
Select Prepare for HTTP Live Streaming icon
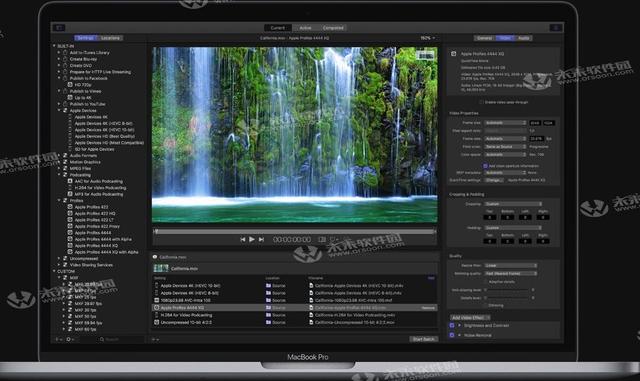[65, 72]
